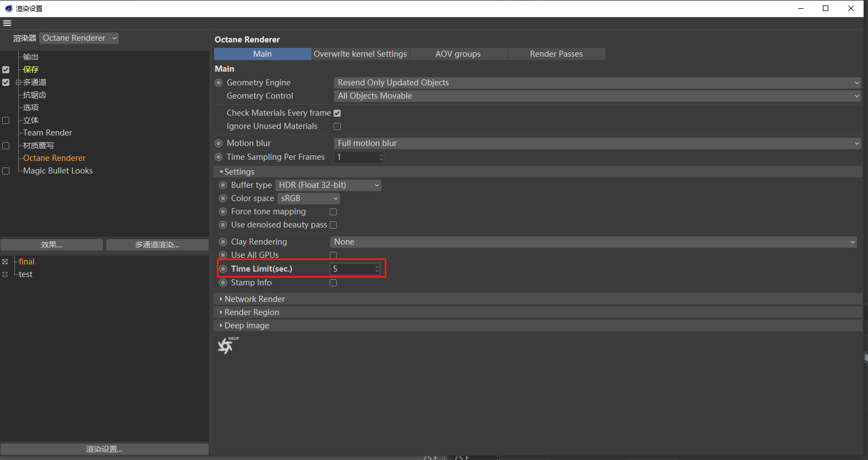
Task: Click the test render setting icon
Action: click(x=5, y=274)
